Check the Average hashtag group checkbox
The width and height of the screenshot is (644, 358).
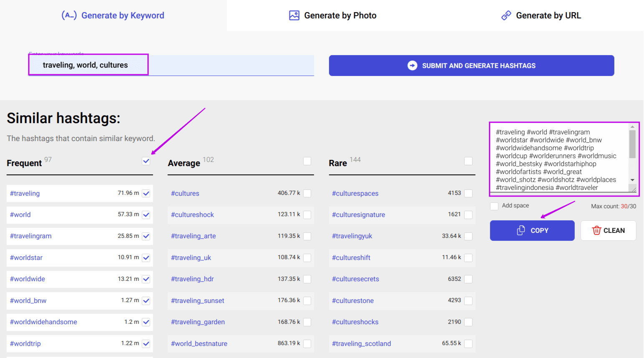point(307,161)
